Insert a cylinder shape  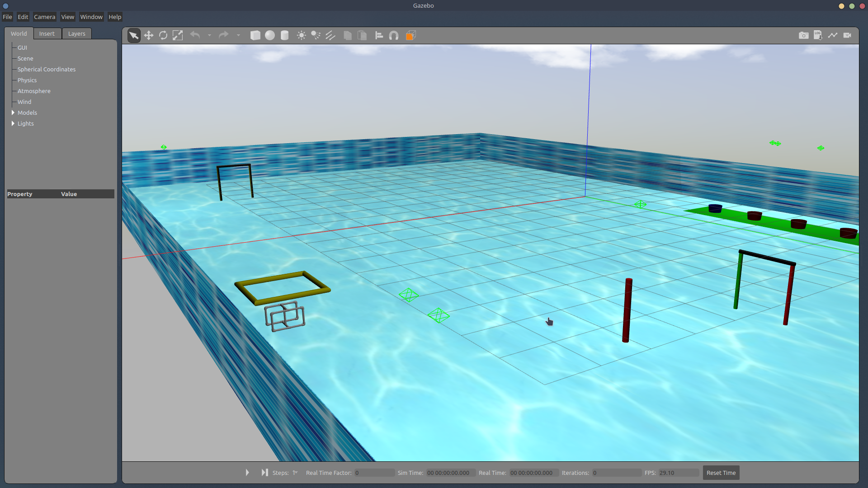tap(284, 35)
